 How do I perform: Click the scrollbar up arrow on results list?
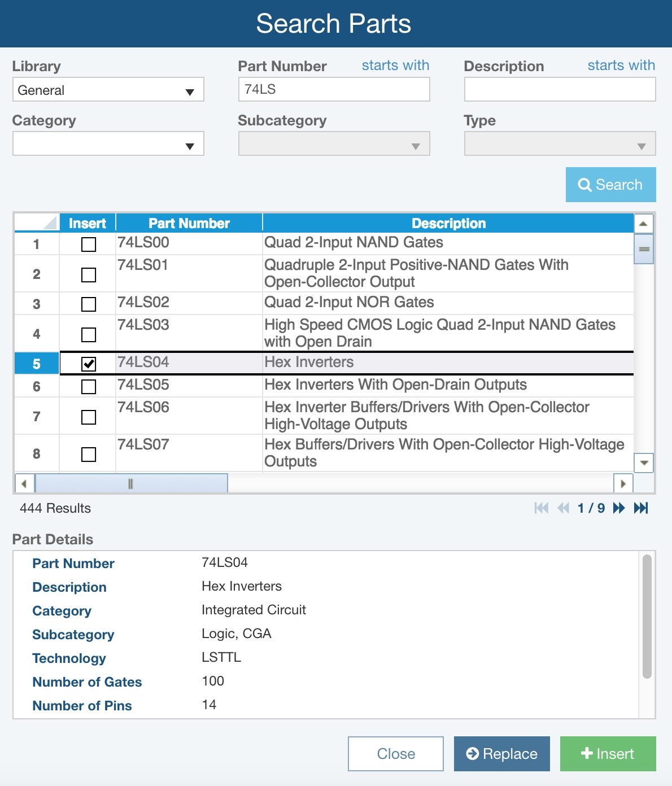pyautogui.click(x=643, y=224)
